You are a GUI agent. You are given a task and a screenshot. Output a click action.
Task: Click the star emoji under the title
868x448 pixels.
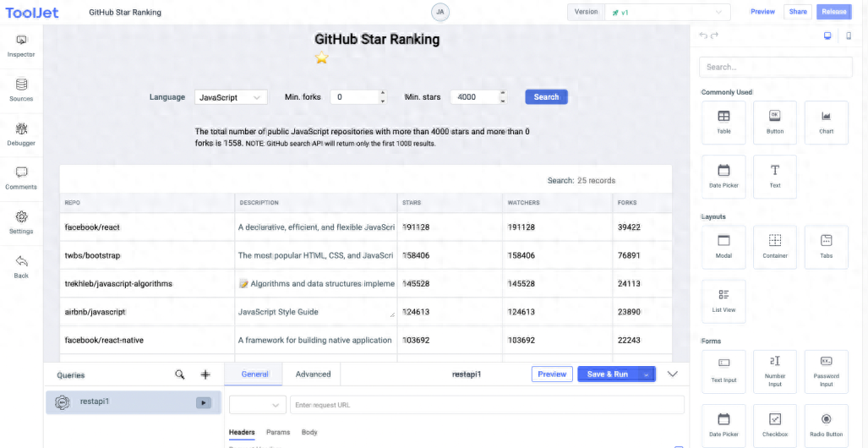coord(322,57)
